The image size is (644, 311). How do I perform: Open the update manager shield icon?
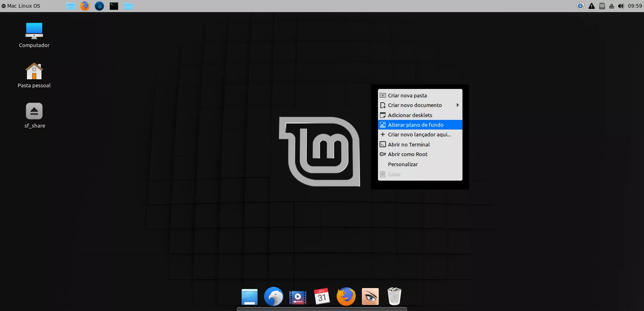tap(580, 6)
